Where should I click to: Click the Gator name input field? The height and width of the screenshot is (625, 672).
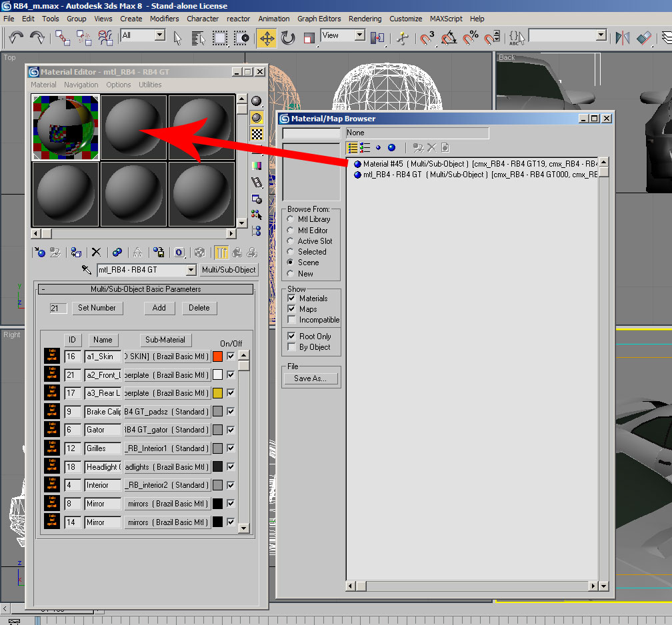pyautogui.click(x=103, y=430)
